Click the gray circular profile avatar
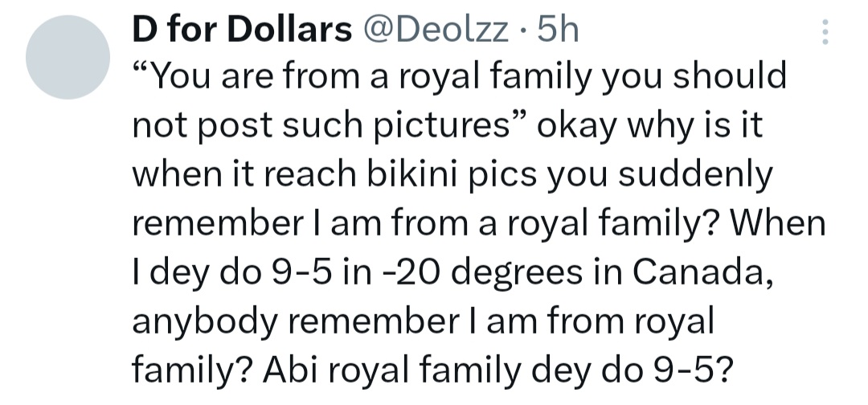 pyautogui.click(x=68, y=59)
